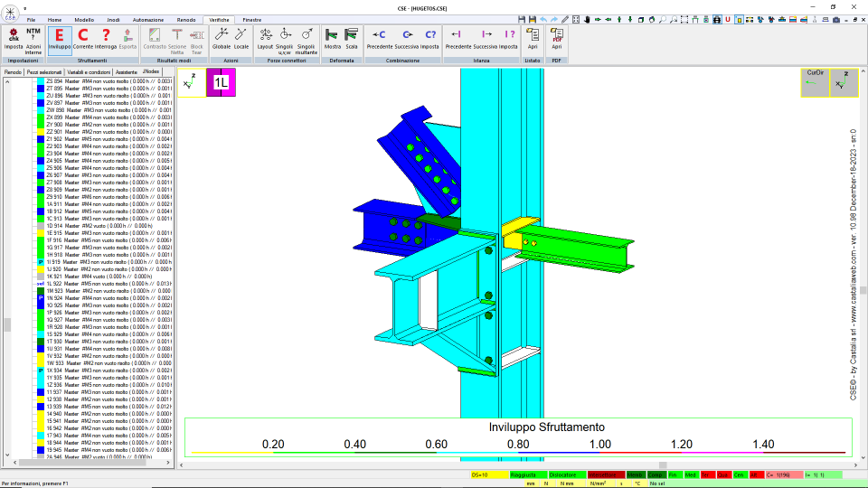
Task: Click the Globale actions icon
Action: tap(222, 39)
